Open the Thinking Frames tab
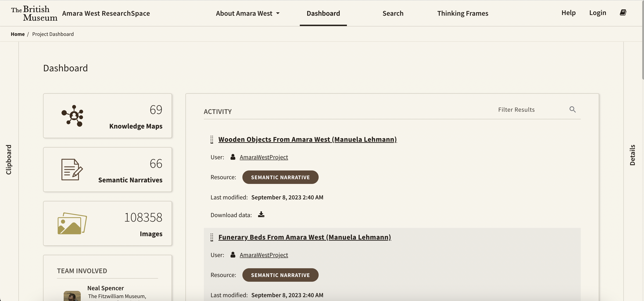This screenshot has height=301, width=644. coord(463,13)
